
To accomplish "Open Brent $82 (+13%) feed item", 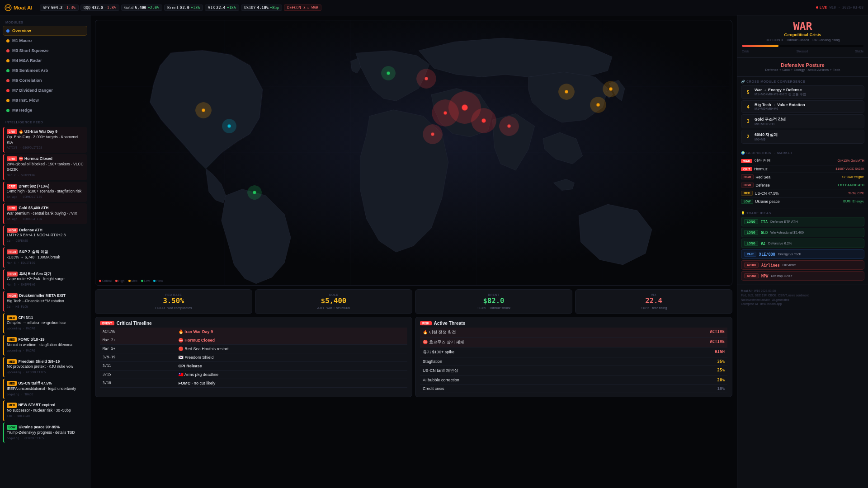I will pos(45,192).
